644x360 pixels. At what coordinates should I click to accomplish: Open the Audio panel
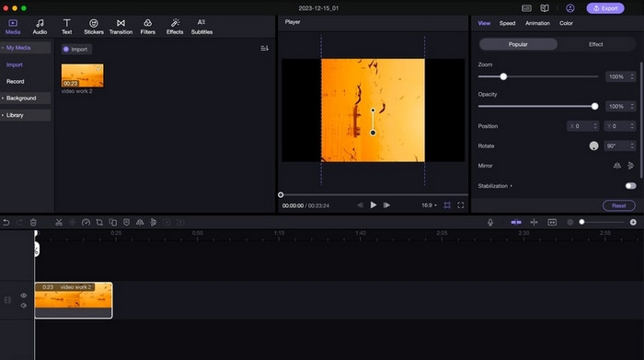(40, 27)
